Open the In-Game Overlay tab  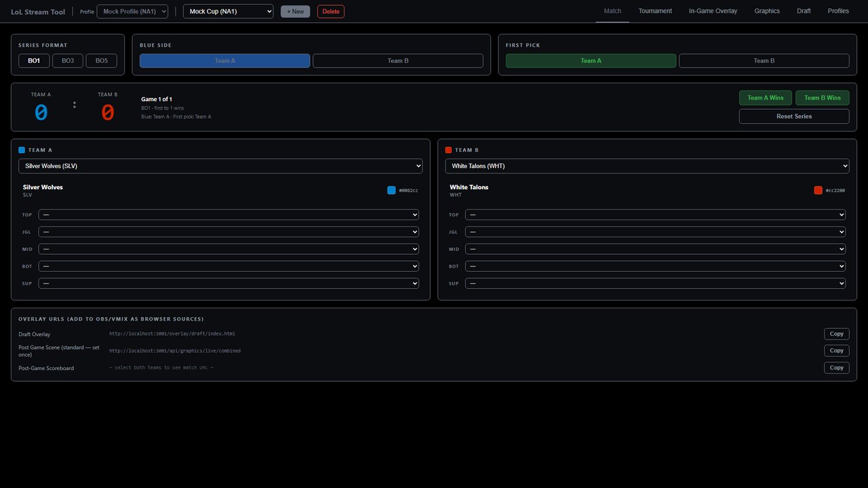[713, 12]
